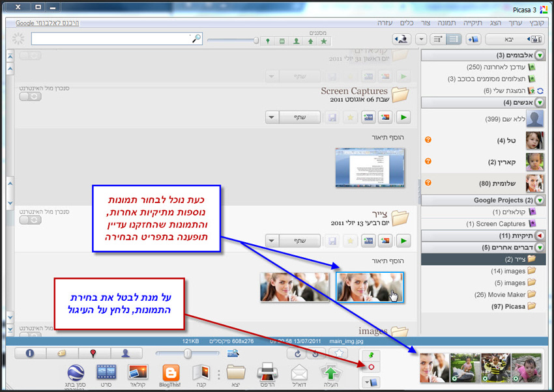Click thumbnail size zoom slider handle
This screenshot has width=554, height=392.
coord(188,353)
